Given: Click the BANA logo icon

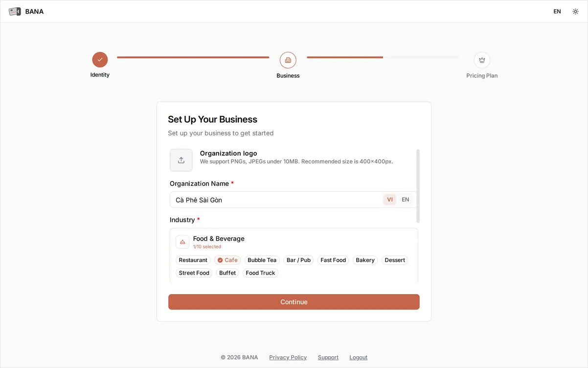Looking at the screenshot, I should 15,11.
